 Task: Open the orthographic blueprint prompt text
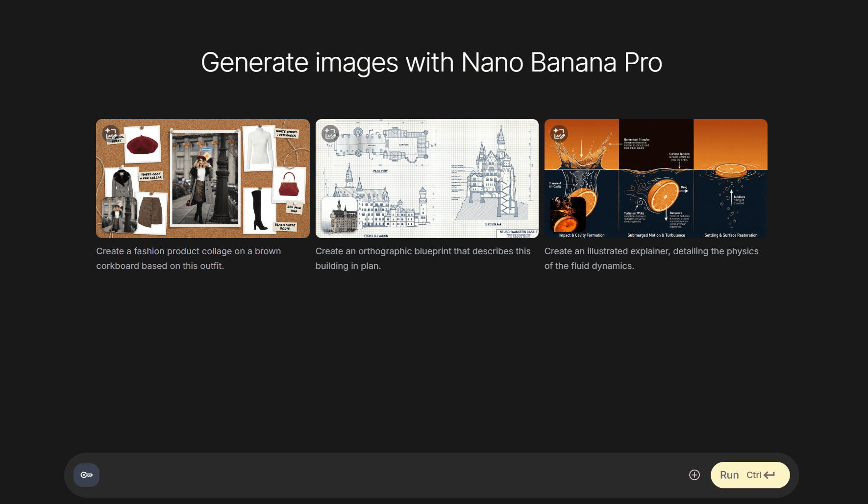coord(423,258)
